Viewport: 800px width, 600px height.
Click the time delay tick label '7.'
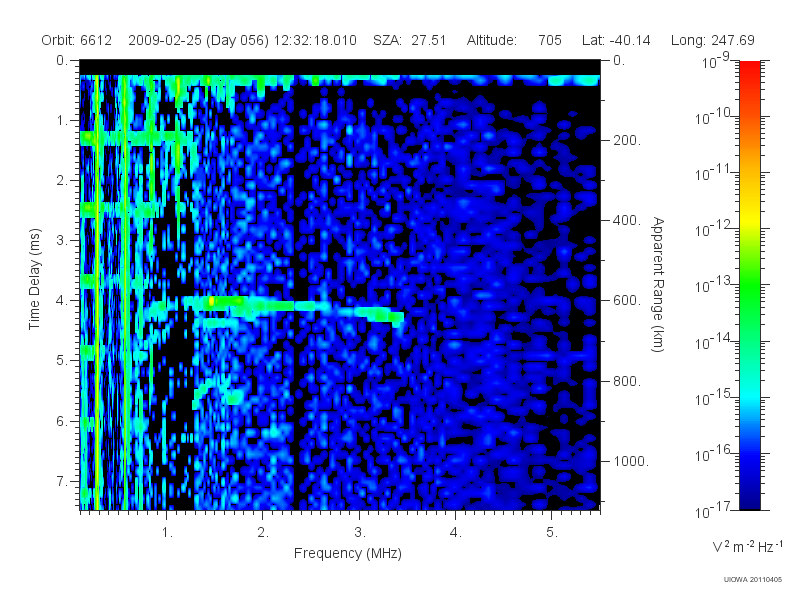pos(62,481)
